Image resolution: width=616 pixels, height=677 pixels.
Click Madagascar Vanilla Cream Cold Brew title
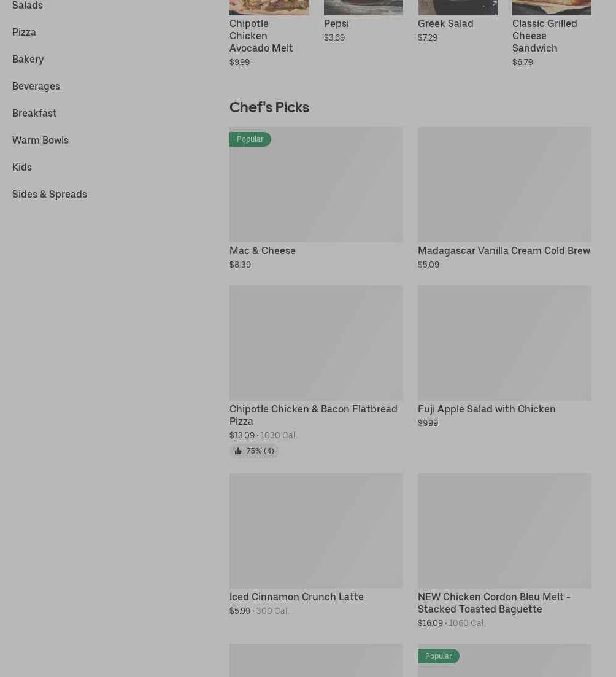[504, 251]
